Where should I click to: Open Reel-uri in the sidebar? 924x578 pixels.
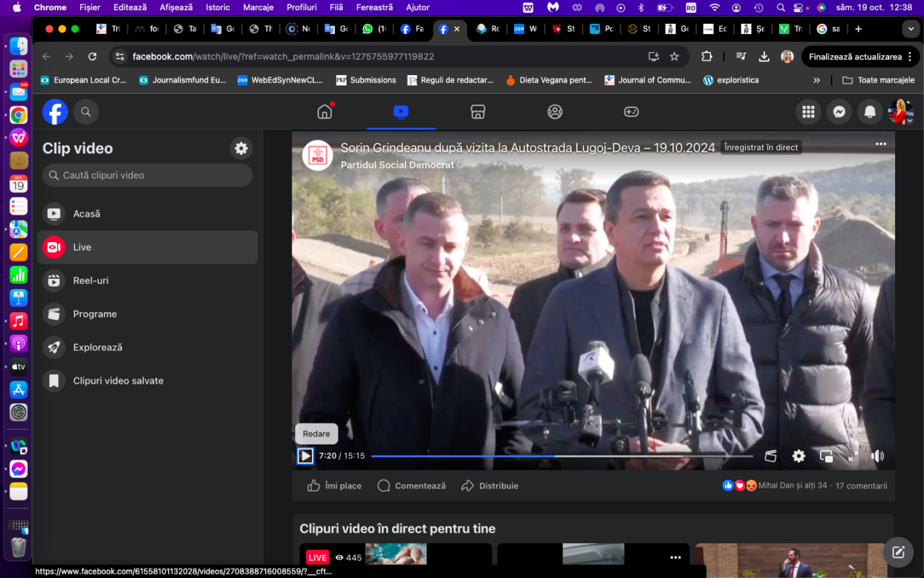(x=147, y=280)
